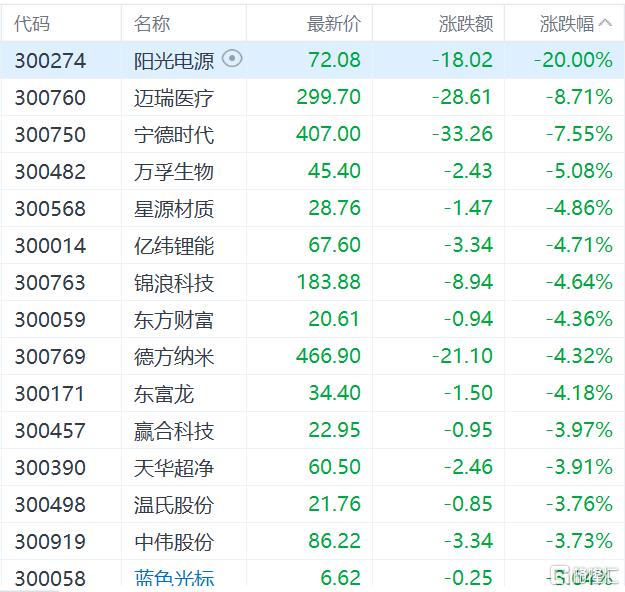Click latest price 72.08
Viewport: 625px width, 592px height.
coord(334,60)
